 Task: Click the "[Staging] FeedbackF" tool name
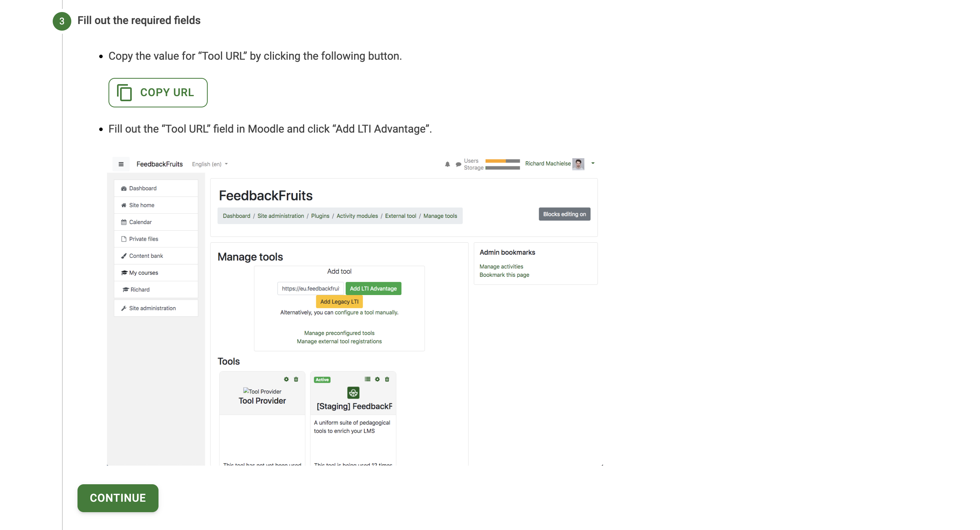click(354, 406)
